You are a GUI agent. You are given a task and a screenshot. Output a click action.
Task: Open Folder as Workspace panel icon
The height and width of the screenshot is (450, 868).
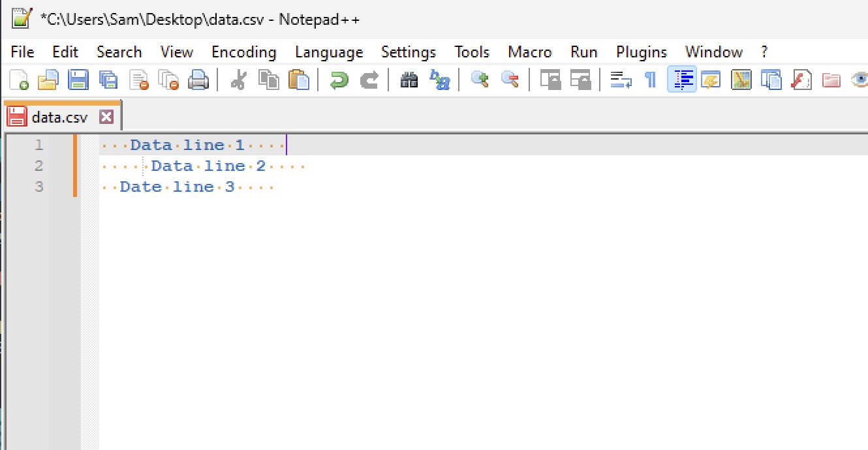829,80
